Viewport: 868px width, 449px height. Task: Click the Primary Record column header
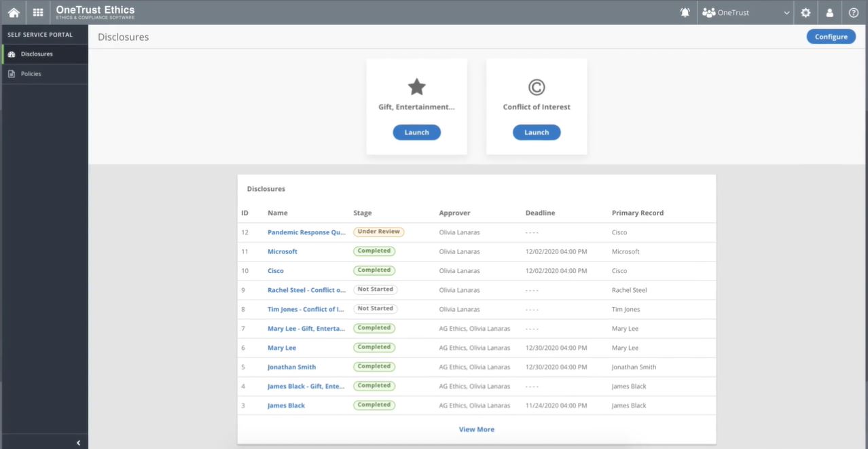click(x=638, y=213)
